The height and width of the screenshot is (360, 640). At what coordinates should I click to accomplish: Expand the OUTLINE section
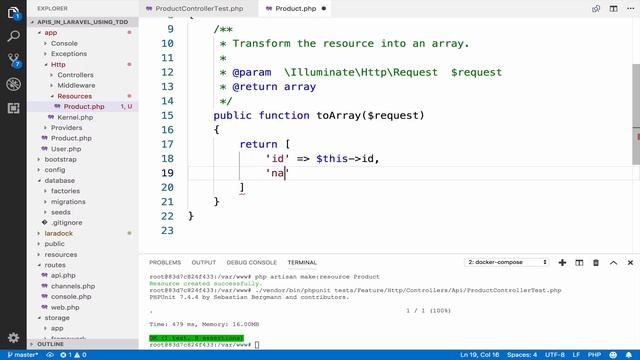[82, 344]
